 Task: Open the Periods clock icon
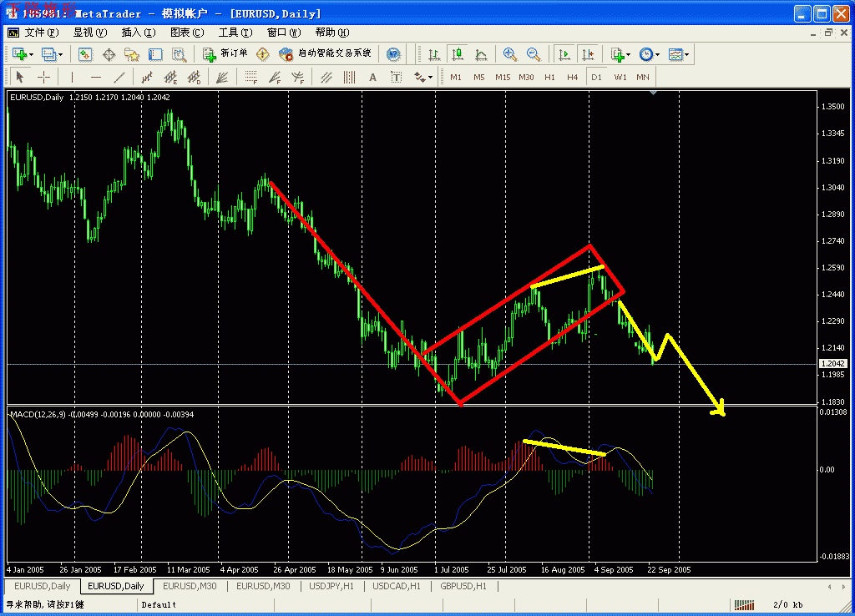coord(646,54)
